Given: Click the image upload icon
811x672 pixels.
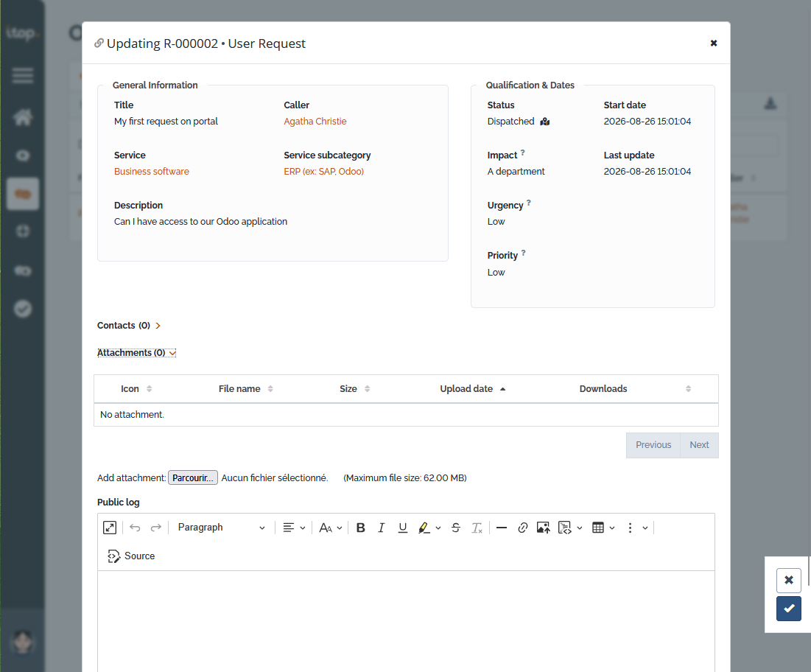Looking at the screenshot, I should click(543, 528).
